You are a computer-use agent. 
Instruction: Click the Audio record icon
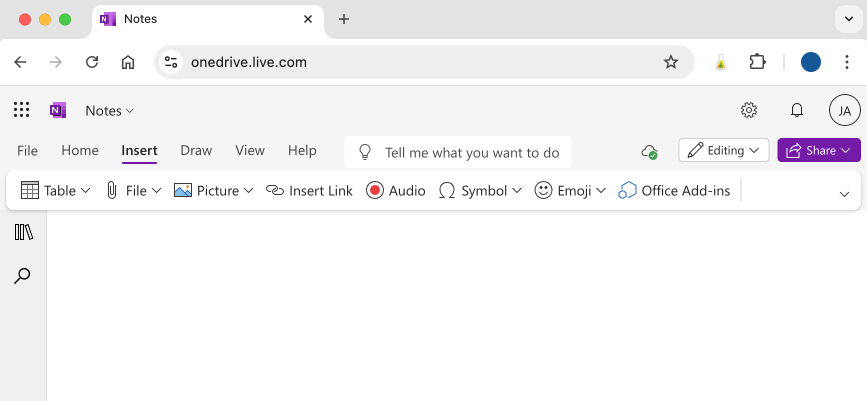[375, 190]
